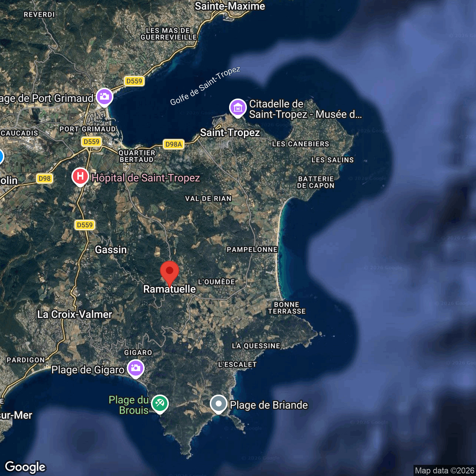Image resolution: width=476 pixels, height=476 pixels.
Task: Select the Gassin town label
Action: click(x=111, y=250)
